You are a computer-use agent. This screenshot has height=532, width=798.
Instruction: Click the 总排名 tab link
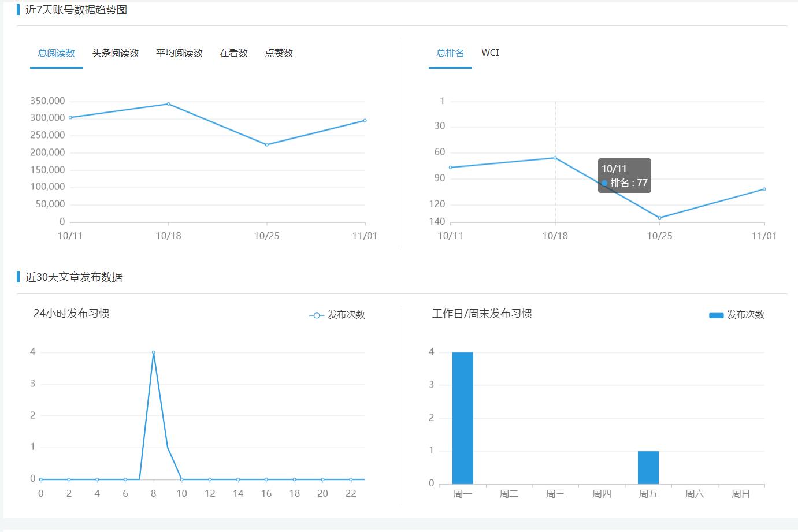coord(450,53)
